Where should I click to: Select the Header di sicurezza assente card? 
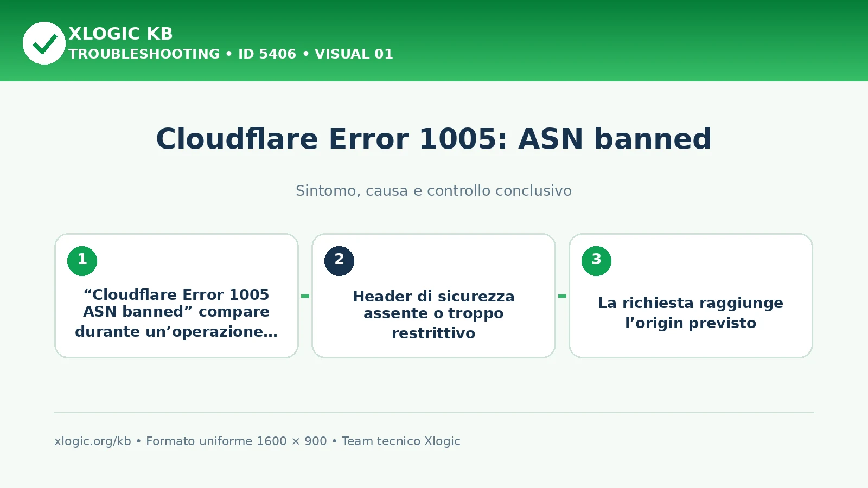click(433, 296)
